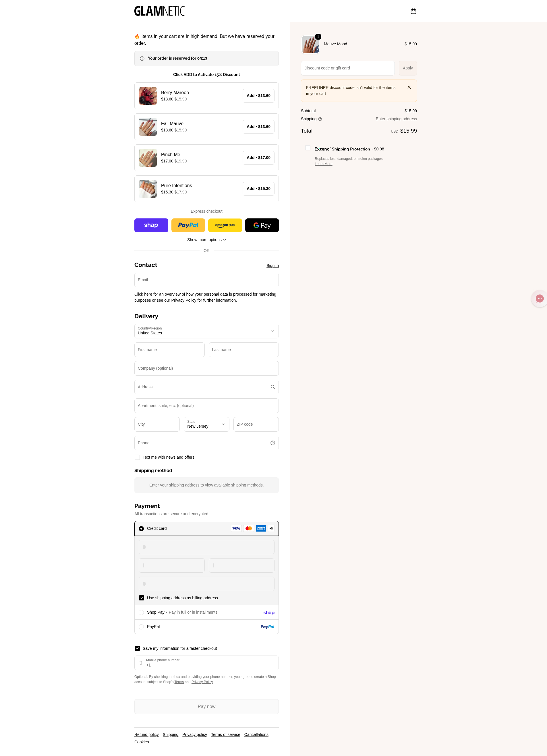Open the shopping bag cart icon
Screen dimensions: 547x756
pyautogui.click(x=413, y=11)
